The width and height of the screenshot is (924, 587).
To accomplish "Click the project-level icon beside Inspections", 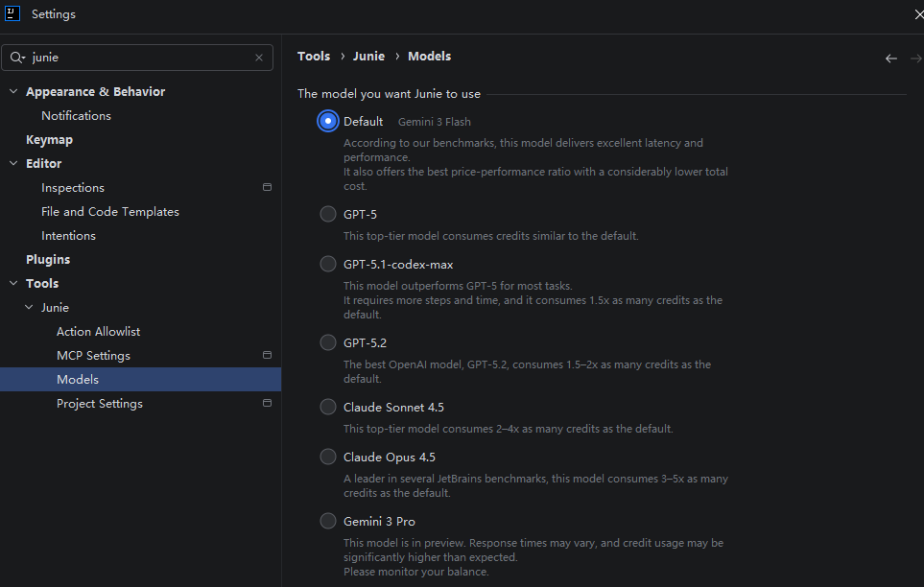I will 267,188.
